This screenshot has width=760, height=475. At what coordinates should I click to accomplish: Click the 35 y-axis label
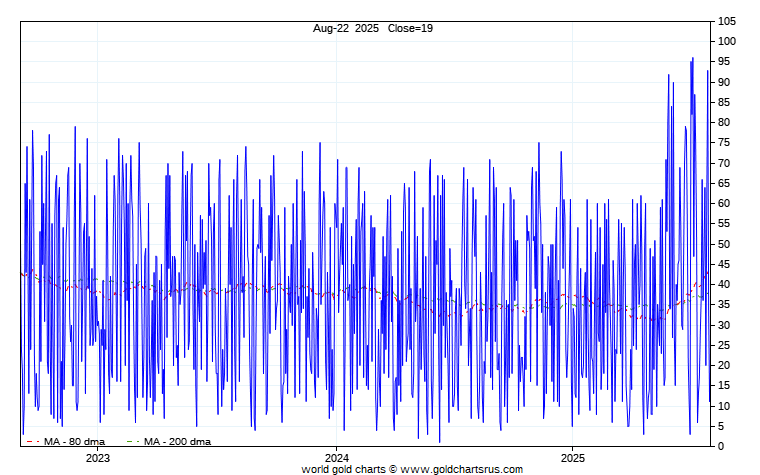724,304
